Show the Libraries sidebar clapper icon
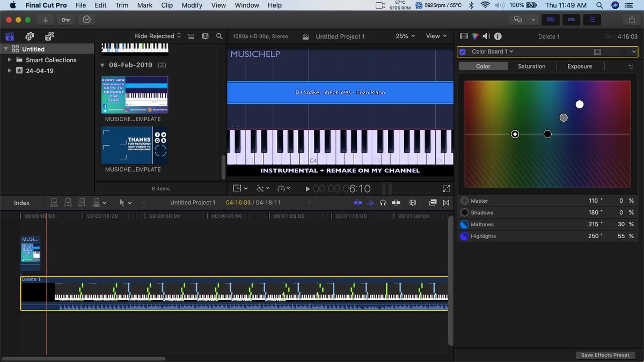Image resolution: width=644 pixels, height=362 pixels. point(10,36)
